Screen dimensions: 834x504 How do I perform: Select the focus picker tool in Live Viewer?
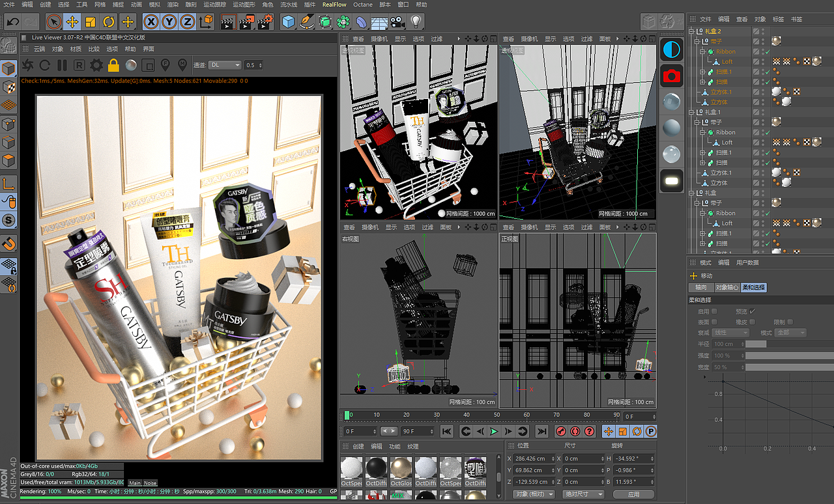(165, 65)
